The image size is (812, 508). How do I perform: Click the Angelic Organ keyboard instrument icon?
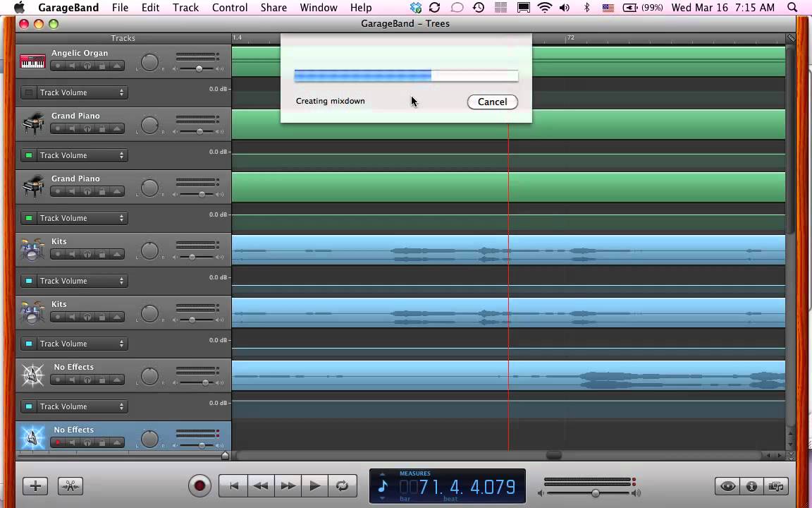coord(32,61)
